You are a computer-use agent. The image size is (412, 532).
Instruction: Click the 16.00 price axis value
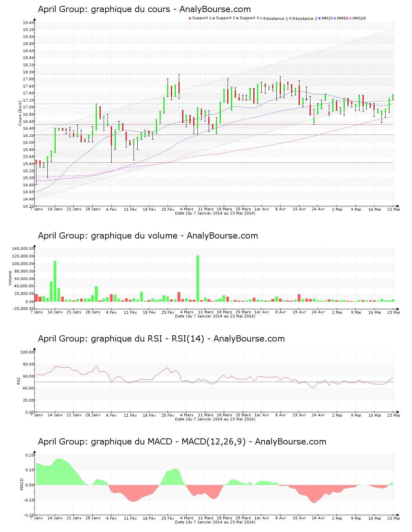[x=28, y=142]
